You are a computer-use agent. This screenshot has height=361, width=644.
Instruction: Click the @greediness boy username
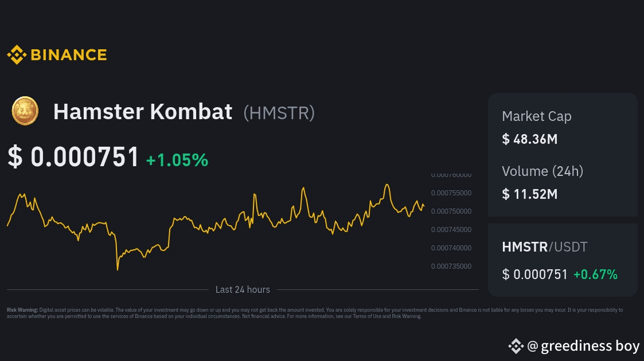[583, 346]
